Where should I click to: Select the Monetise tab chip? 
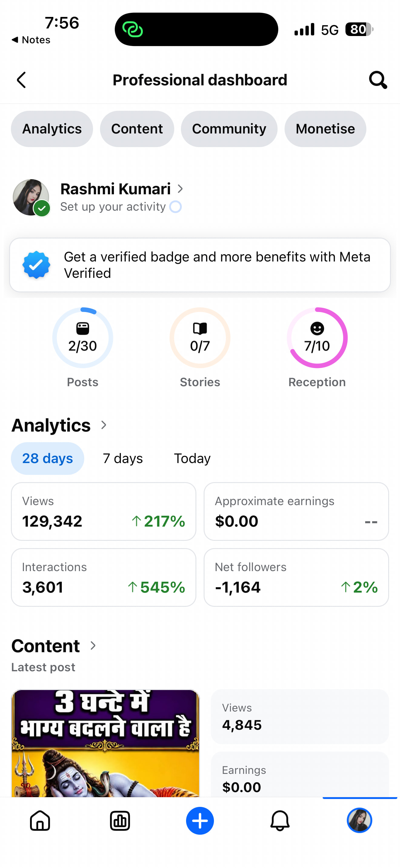tap(325, 129)
